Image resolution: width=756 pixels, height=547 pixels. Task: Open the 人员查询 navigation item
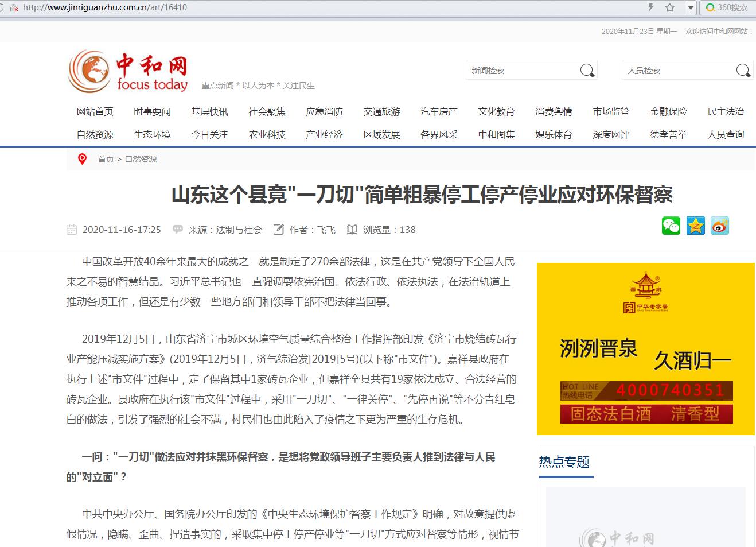(726, 134)
